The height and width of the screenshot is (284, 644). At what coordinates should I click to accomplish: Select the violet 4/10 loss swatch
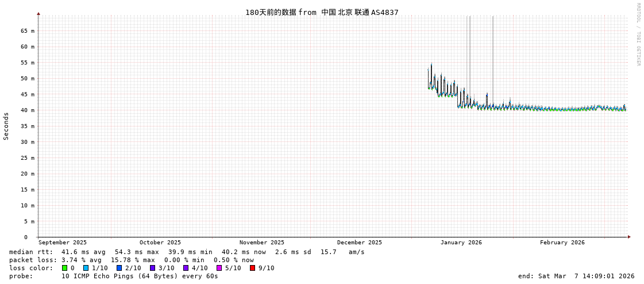186,268
